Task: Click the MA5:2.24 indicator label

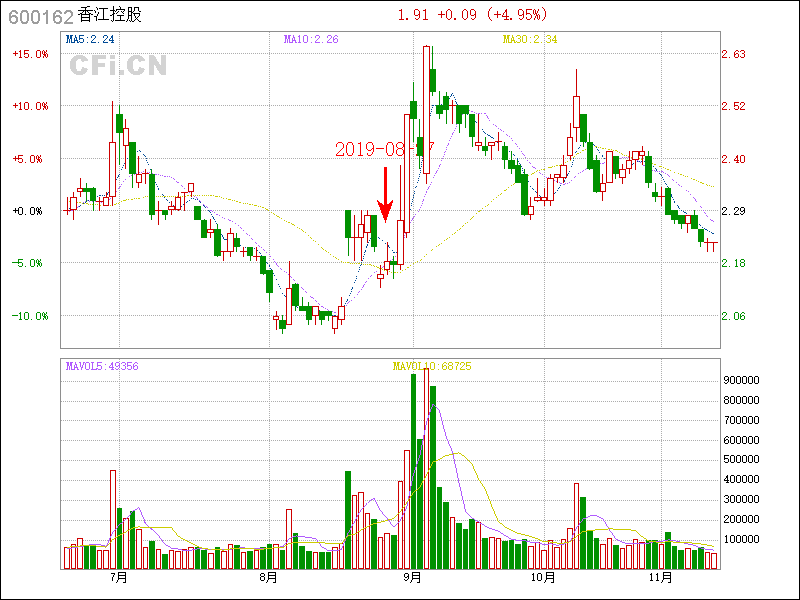Action: 91,40
